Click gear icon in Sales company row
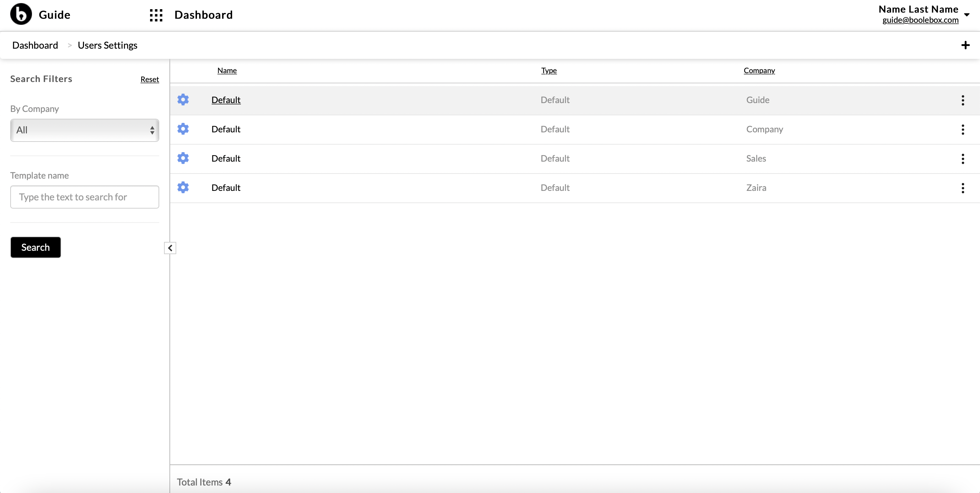The image size is (980, 493). [x=183, y=158]
